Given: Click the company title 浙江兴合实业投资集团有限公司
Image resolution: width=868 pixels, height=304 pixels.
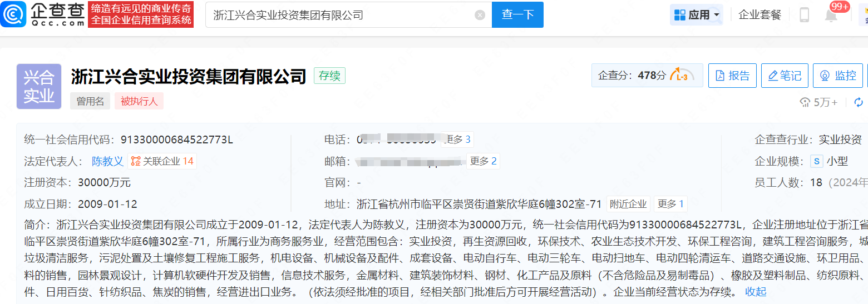Looking at the screenshot, I should click(189, 76).
